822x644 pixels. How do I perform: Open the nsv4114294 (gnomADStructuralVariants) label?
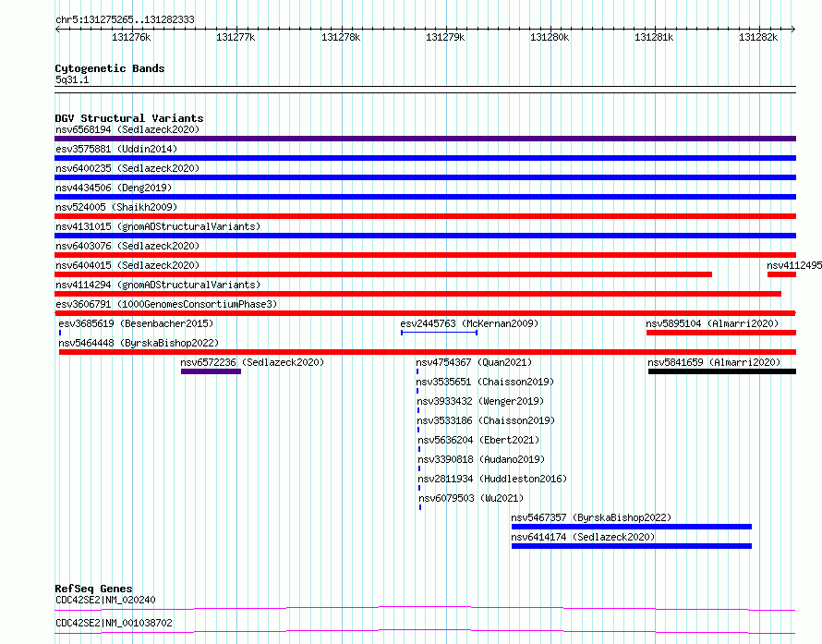pyautogui.click(x=158, y=285)
